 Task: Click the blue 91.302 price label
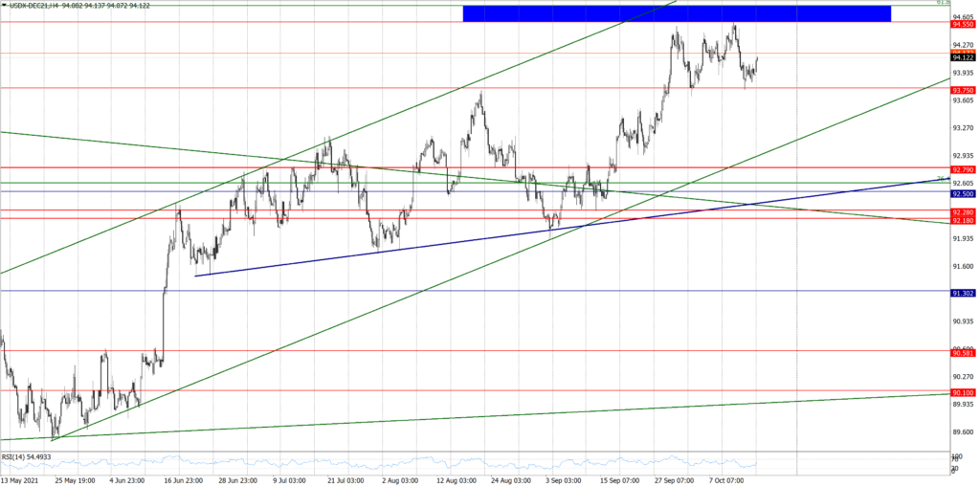tap(963, 293)
